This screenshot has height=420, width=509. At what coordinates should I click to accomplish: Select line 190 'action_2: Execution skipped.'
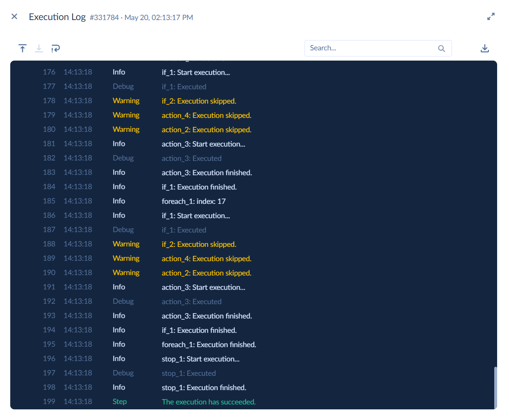point(207,273)
